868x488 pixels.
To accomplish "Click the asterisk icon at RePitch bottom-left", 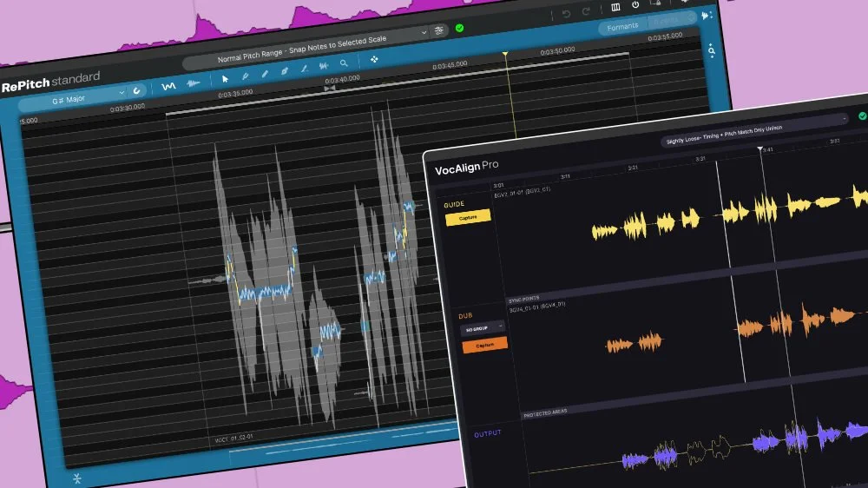I will (77, 478).
